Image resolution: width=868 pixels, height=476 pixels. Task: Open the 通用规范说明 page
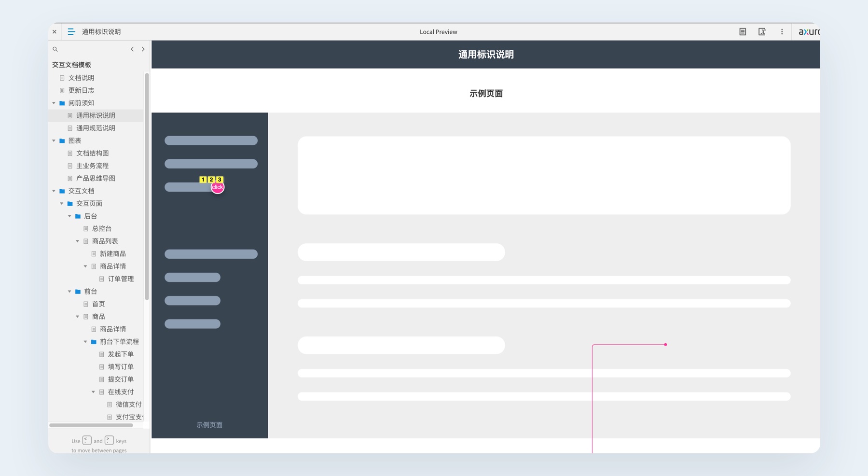coord(96,128)
